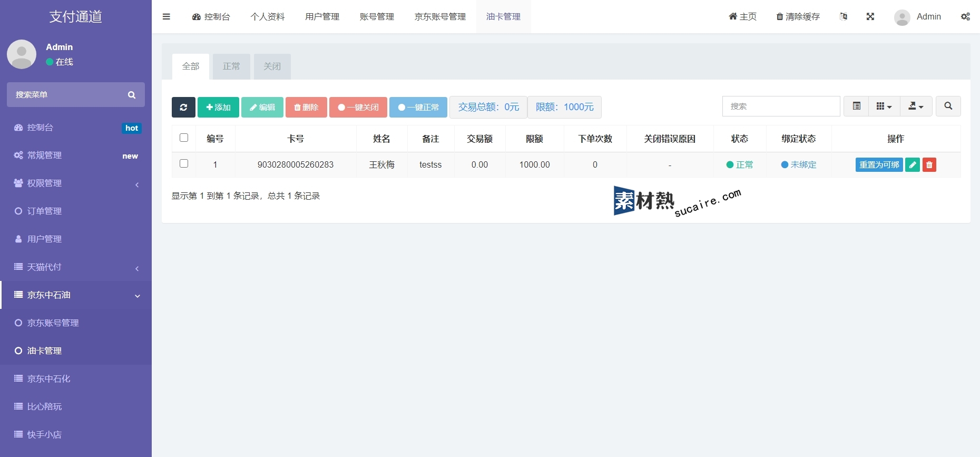Expand 权限管理 sidebar menu
Screen dimensions: 980x457
(76, 183)
